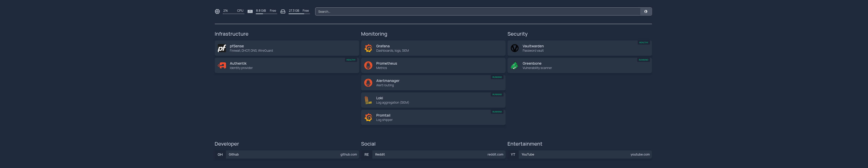Collapse the Developer bookmarks heading
The image size is (868, 168).
tap(227, 144)
